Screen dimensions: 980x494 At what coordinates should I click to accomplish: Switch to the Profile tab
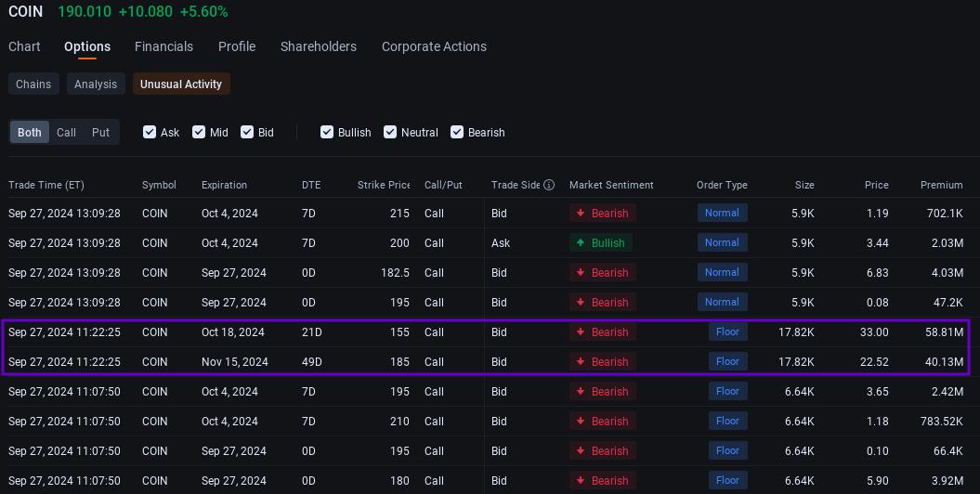[x=237, y=46]
